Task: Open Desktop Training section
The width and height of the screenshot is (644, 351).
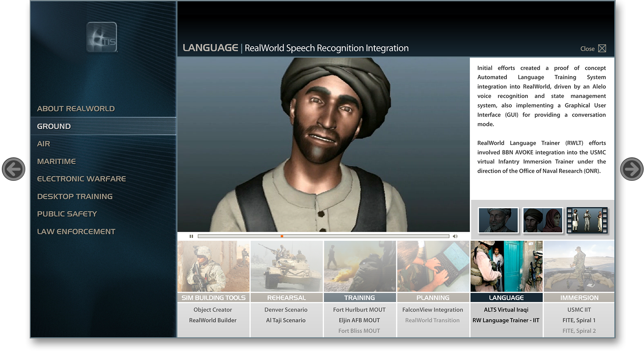Action: point(75,197)
